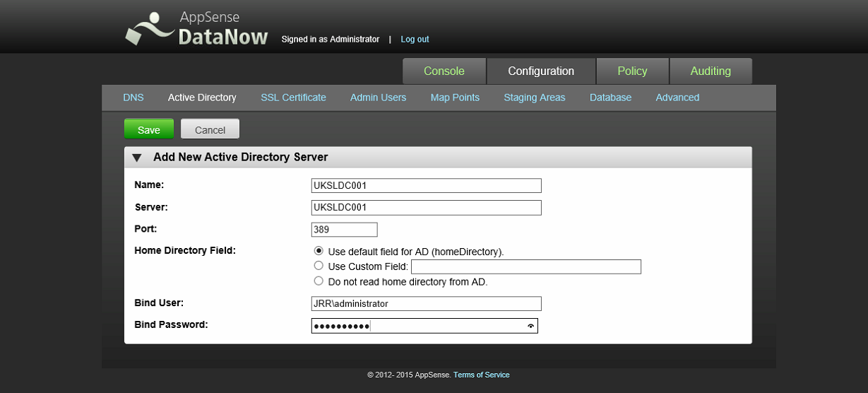Click the AppSense DataNow logo
The width and height of the screenshot is (868, 393).
(197, 28)
